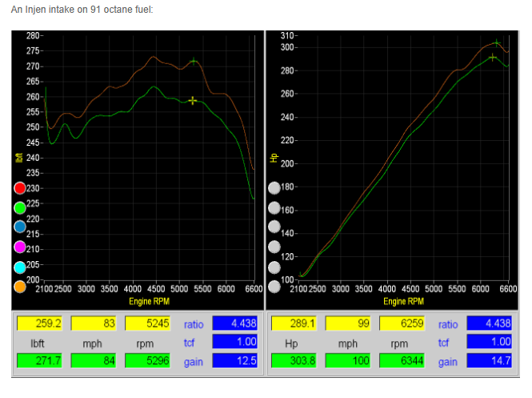Select the magenta run color circle
This screenshot has width=532, height=398.
pos(20,247)
